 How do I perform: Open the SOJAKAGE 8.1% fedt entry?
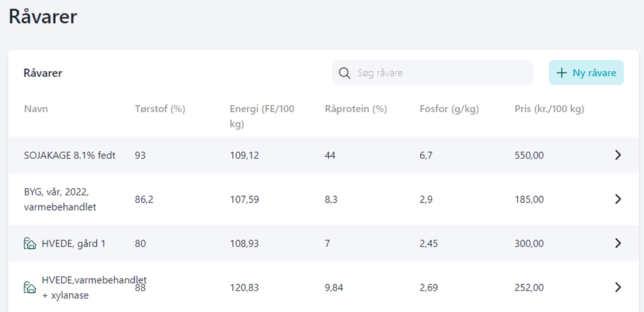tap(70, 155)
